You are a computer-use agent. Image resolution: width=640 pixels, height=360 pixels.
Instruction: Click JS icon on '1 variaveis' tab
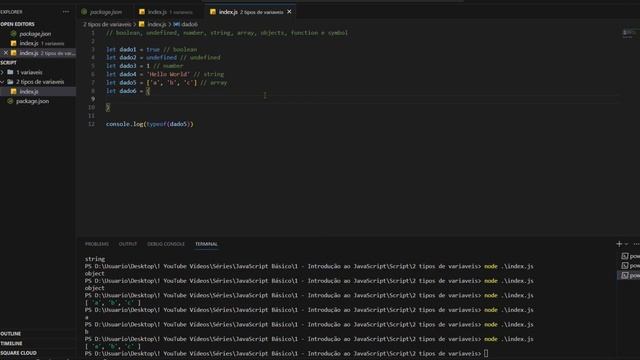[142, 12]
